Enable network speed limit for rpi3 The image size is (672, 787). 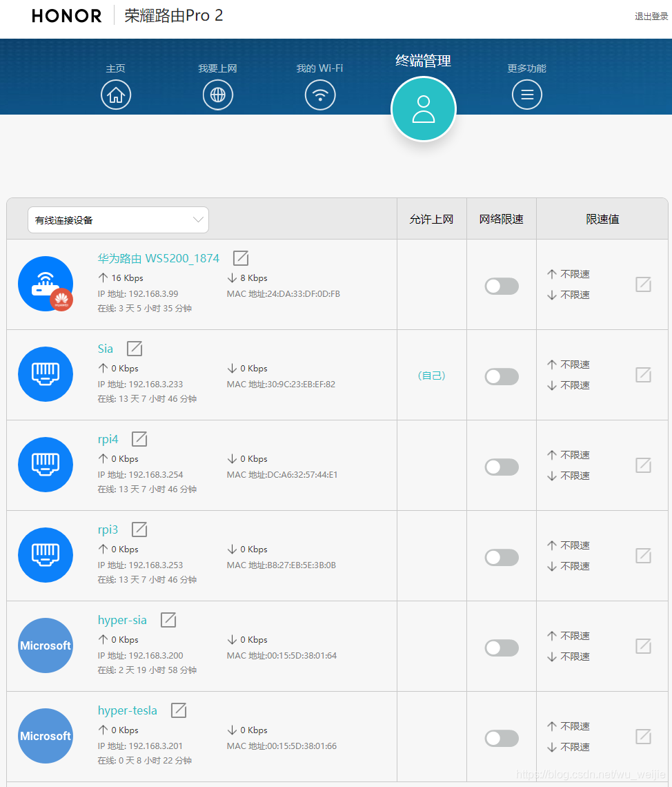click(502, 557)
